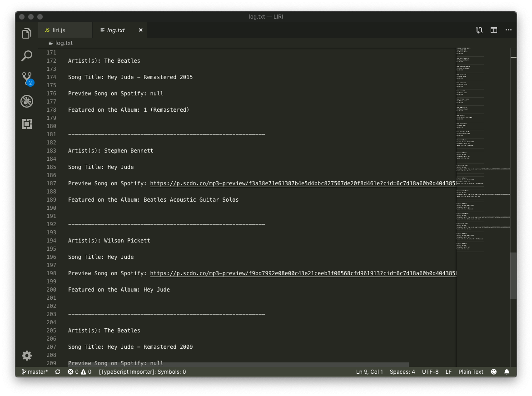The image size is (532, 396).
Task: Click the feedback smiley icon
Action: [x=494, y=372]
